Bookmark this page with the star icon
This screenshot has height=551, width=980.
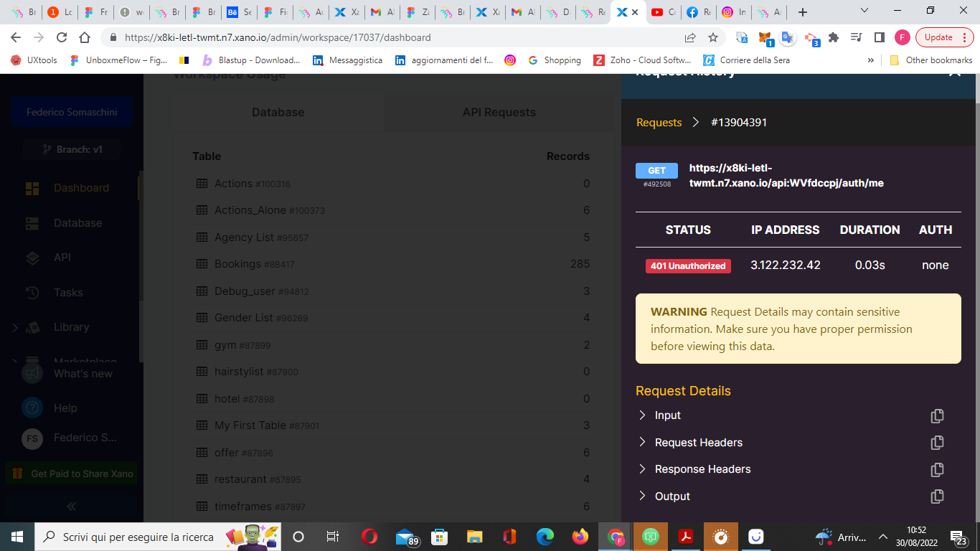(713, 37)
